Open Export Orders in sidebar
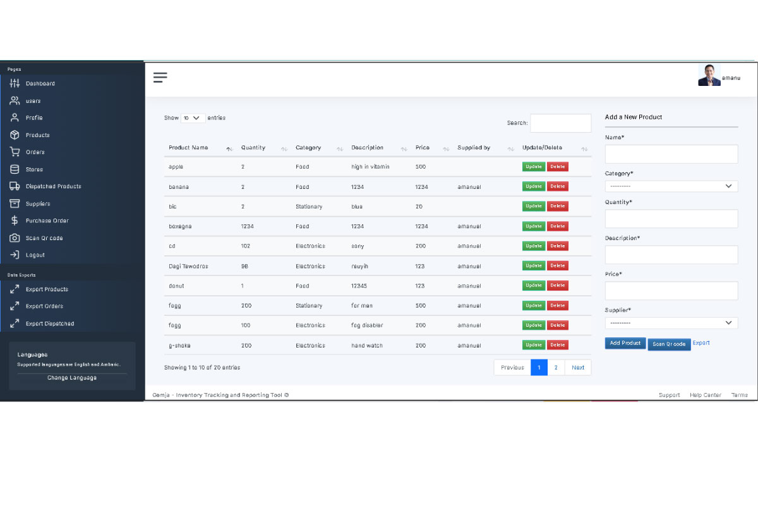The height and width of the screenshot is (532, 758). click(x=44, y=306)
